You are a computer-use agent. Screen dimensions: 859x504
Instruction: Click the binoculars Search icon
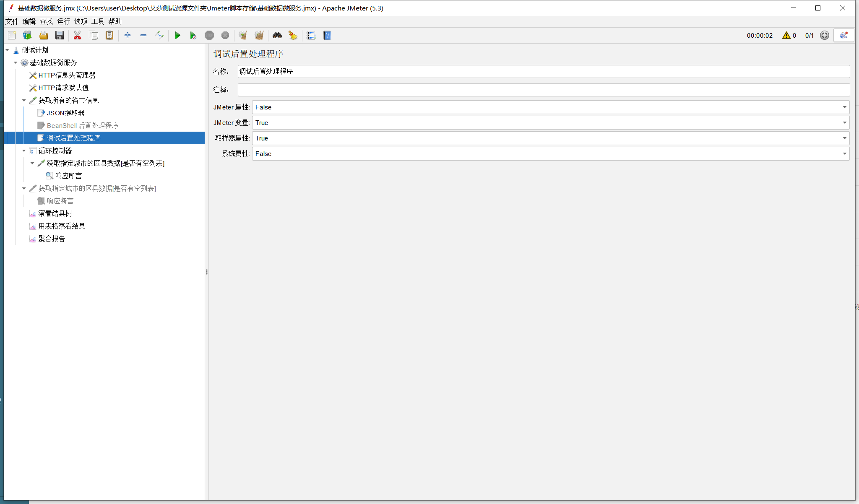(277, 36)
